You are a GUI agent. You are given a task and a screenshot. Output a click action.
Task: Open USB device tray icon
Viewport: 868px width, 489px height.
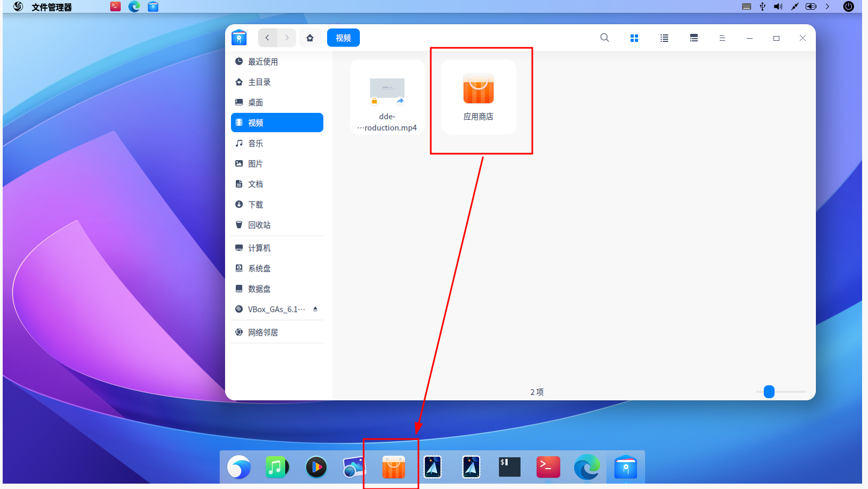763,6
